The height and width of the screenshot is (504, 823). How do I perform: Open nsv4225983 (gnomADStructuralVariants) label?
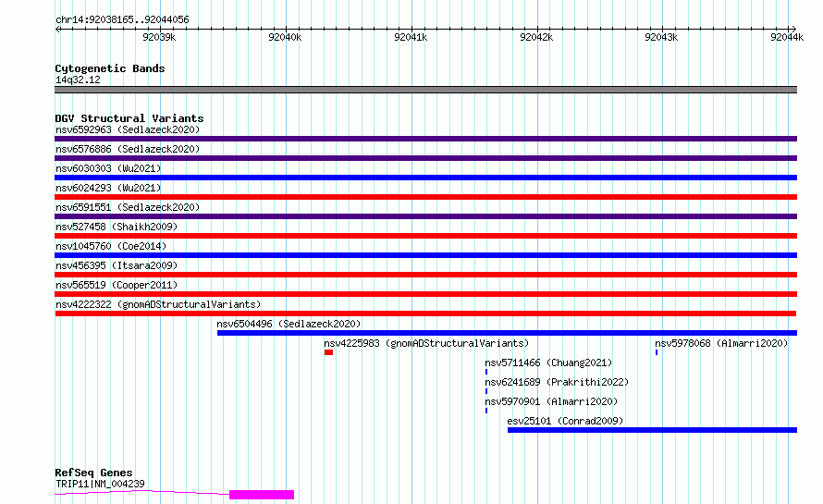click(x=426, y=343)
